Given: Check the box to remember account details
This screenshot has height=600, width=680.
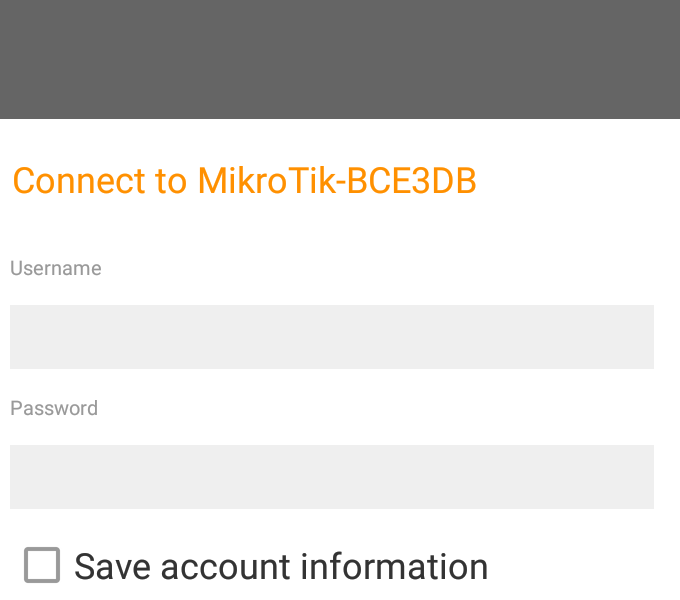Looking at the screenshot, I should click(42, 565).
